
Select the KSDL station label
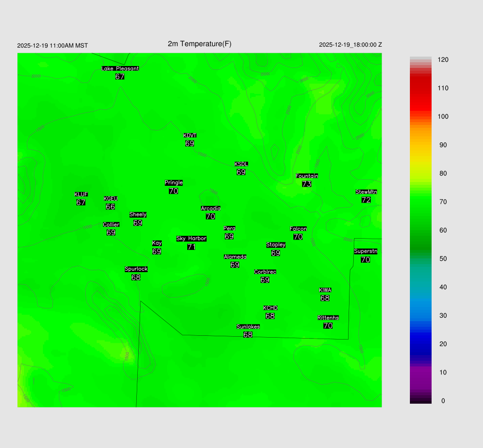tap(241, 164)
